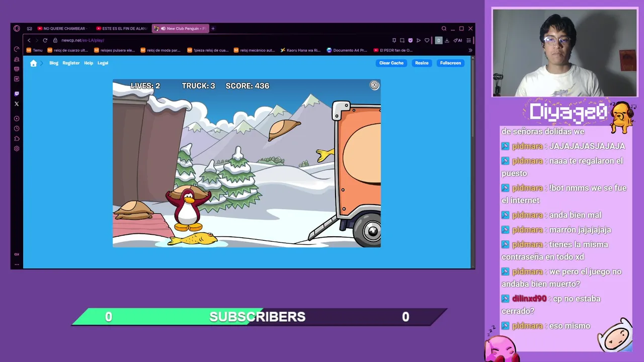Image resolution: width=644 pixels, height=362 pixels.
Task: Open the reloj de moda bookmark
Action: click(x=160, y=50)
